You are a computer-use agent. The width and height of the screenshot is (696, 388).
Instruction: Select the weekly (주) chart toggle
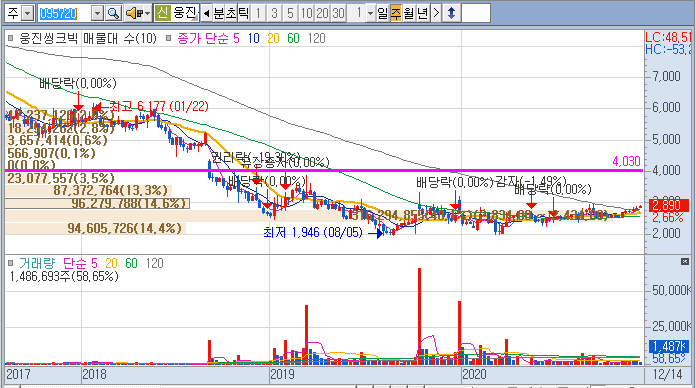(395, 13)
